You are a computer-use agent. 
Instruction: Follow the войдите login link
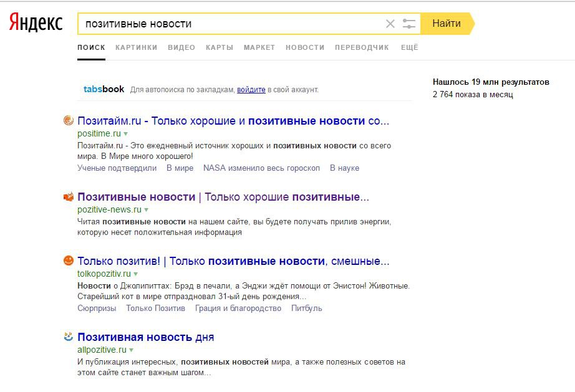251,90
